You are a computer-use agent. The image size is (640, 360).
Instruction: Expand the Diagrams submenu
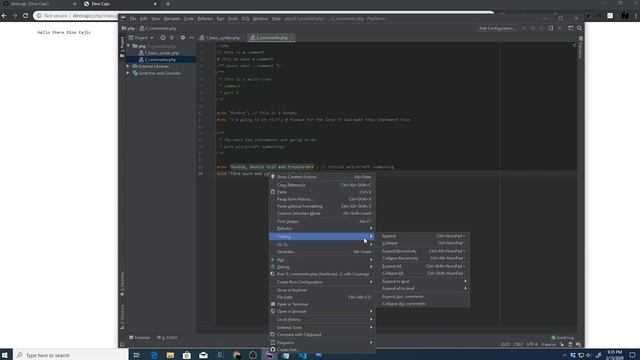pyautogui.click(x=322, y=342)
